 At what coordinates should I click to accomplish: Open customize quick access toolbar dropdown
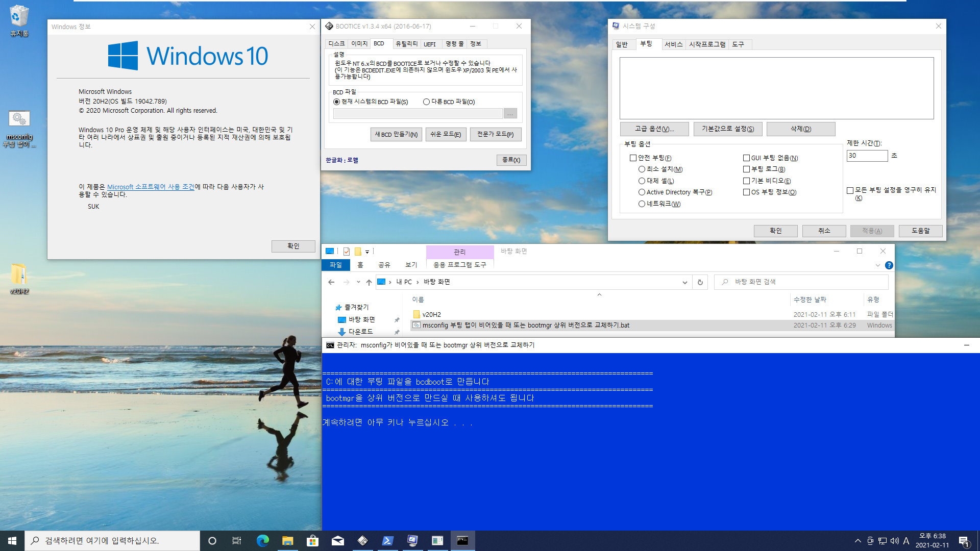367,252
